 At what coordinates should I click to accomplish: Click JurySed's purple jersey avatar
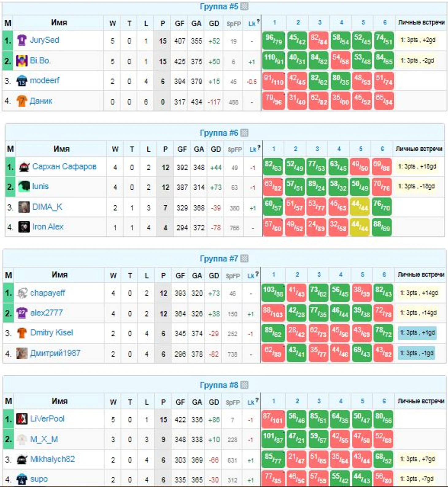(x=21, y=41)
